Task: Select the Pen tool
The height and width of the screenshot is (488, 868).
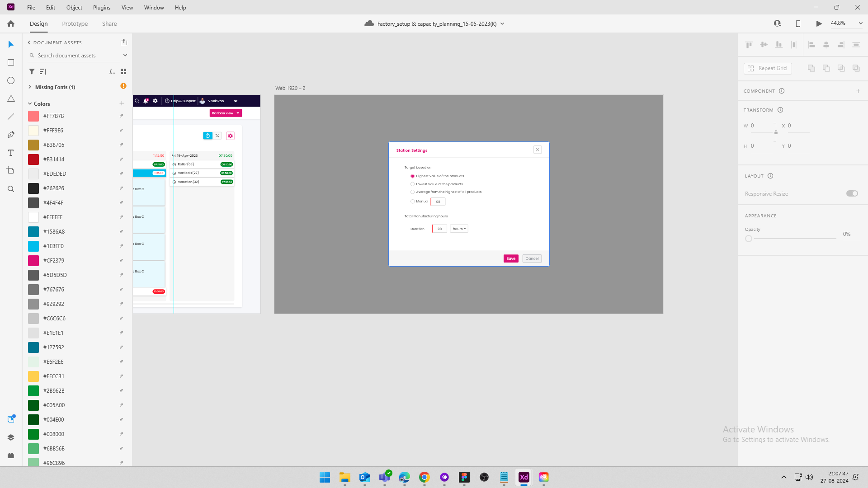Action: [11, 135]
